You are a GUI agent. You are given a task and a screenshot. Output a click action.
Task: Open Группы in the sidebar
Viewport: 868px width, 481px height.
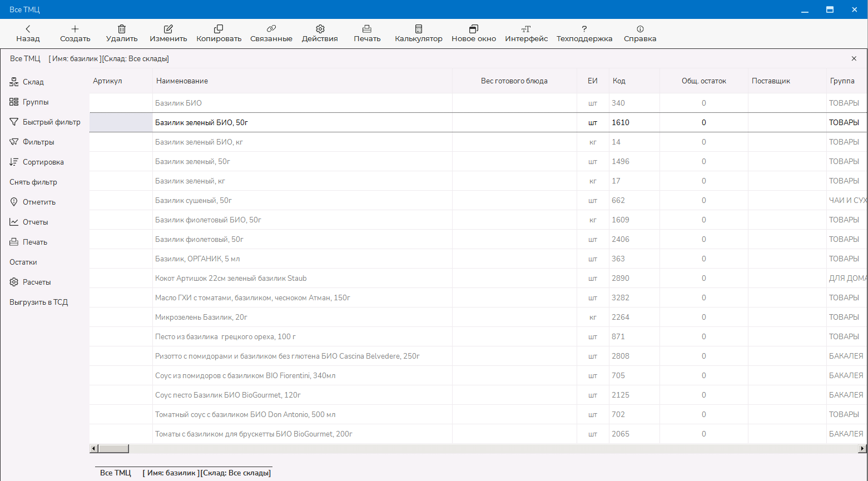tap(29, 102)
